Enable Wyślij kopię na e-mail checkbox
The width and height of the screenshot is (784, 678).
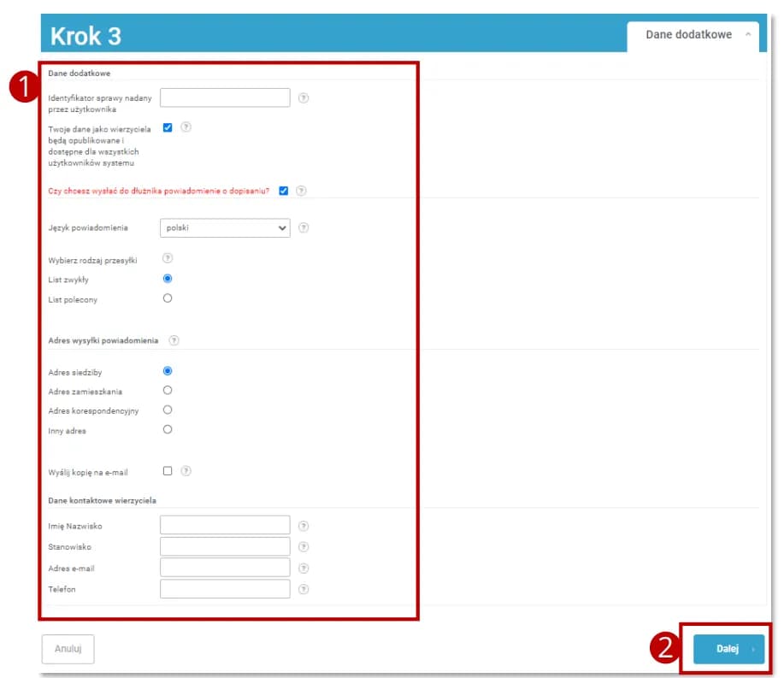168,471
